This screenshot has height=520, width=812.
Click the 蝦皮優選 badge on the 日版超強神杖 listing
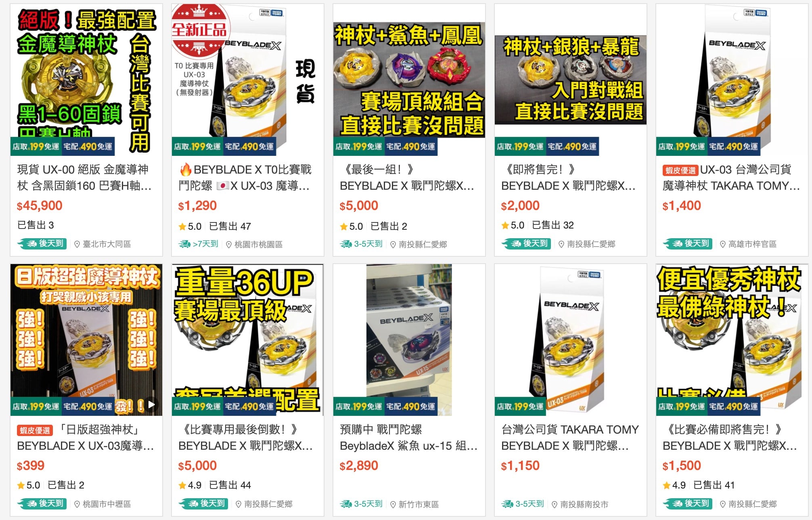pos(35,430)
